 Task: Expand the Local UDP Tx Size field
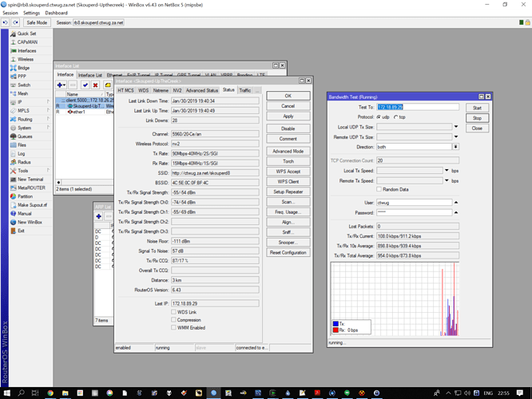click(x=456, y=127)
